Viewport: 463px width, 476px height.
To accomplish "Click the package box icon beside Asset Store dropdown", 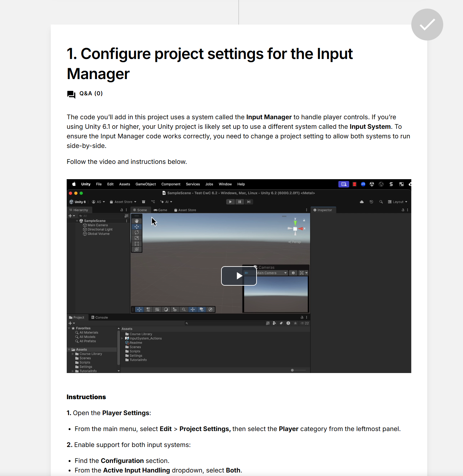I will click(x=144, y=202).
